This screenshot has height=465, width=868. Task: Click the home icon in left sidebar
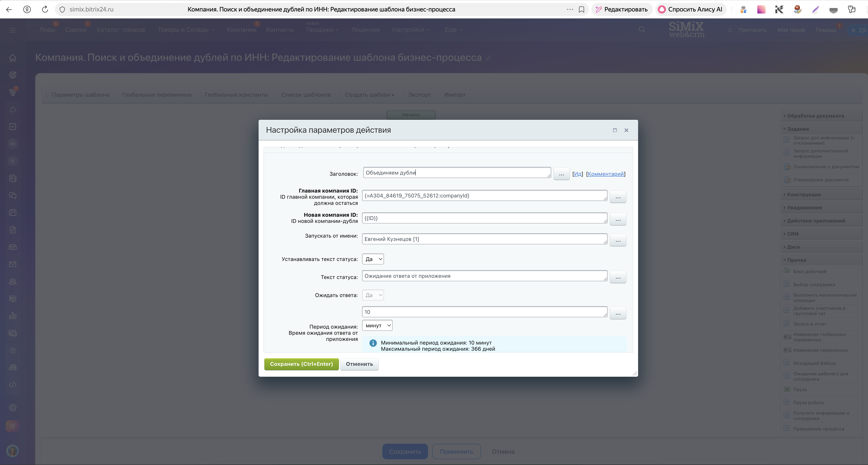[12, 58]
